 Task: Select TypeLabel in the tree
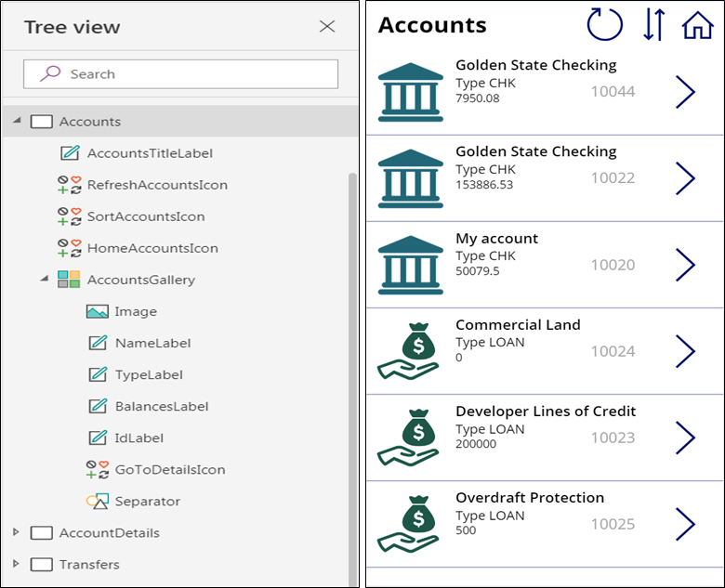[x=149, y=375]
